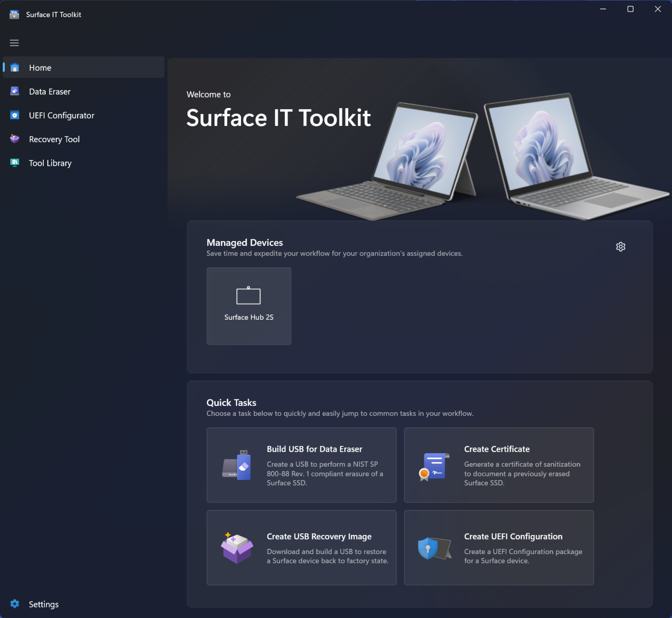Open Managed Devices settings gear
672x618 pixels.
(621, 246)
